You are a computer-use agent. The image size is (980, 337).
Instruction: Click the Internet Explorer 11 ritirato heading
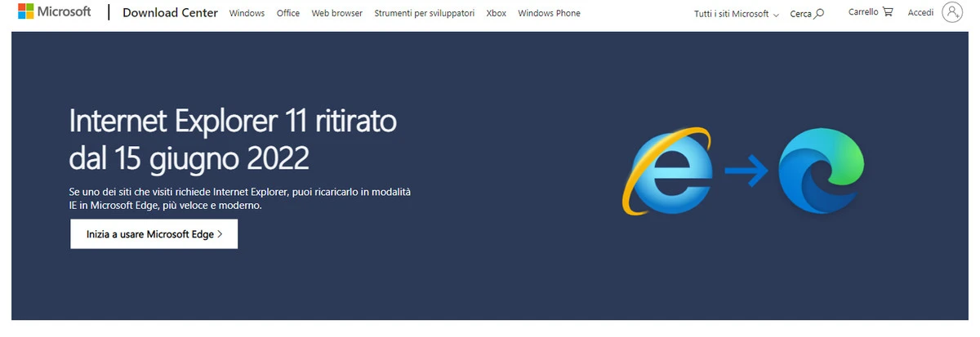233,139
